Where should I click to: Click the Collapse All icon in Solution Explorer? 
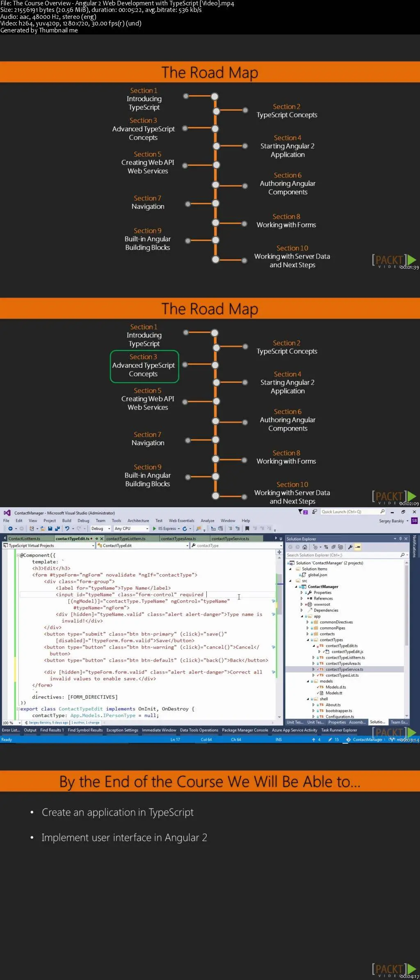point(333,547)
